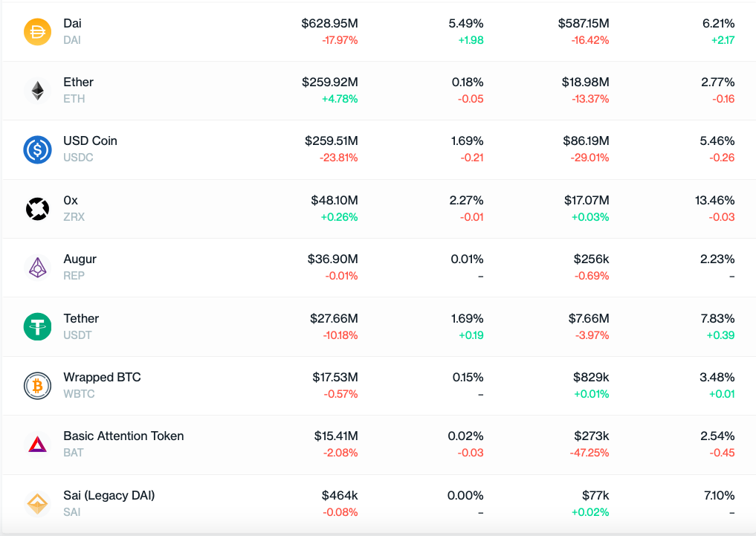The image size is (756, 536).
Task: Select Wrapped BTC's $17.53M value
Action: [335, 377]
